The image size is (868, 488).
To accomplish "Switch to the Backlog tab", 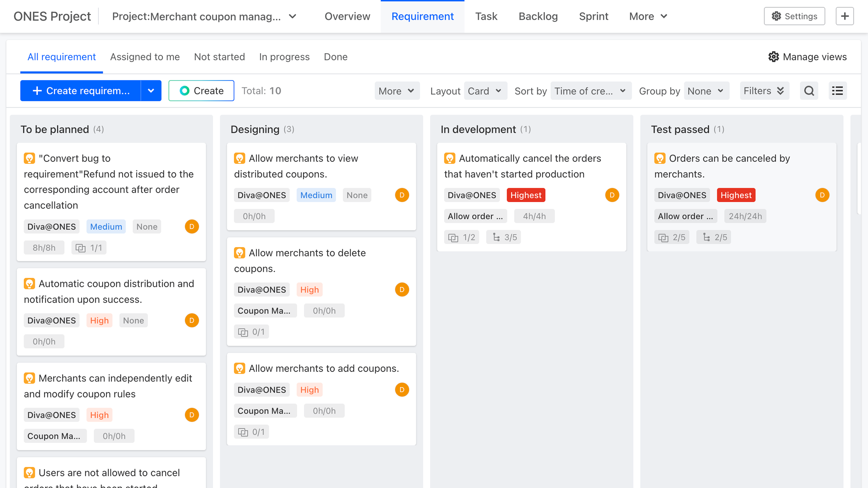I will click(538, 16).
